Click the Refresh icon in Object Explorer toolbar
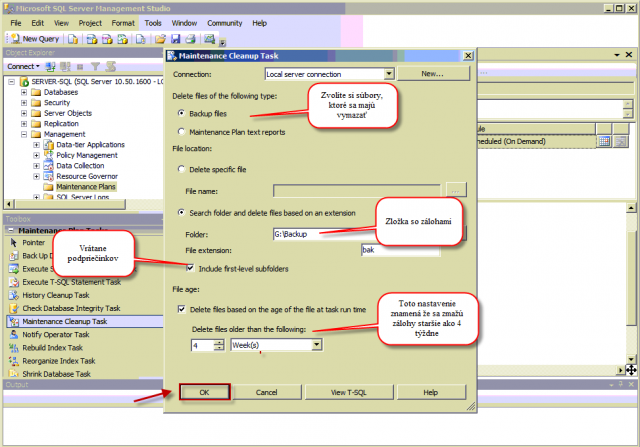 point(111,66)
